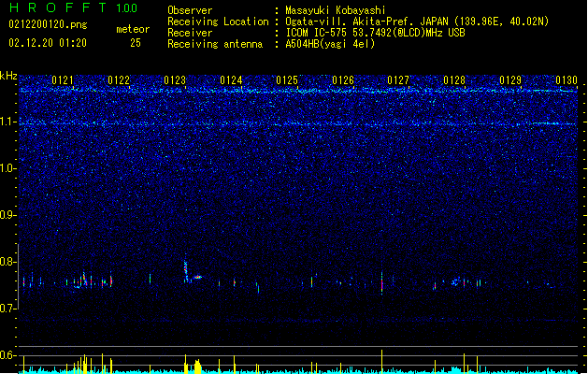Click the 0124 time marker
The height and width of the screenshot is (374, 588).
click(x=231, y=80)
